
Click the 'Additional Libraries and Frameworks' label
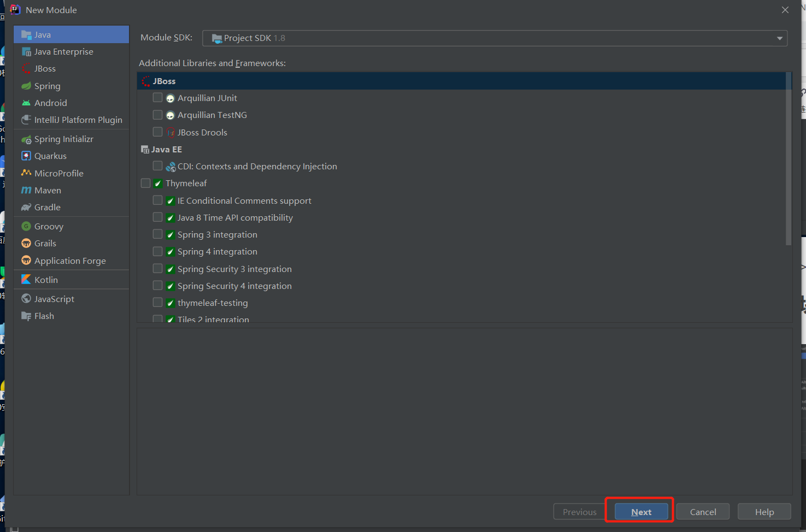[212, 63]
